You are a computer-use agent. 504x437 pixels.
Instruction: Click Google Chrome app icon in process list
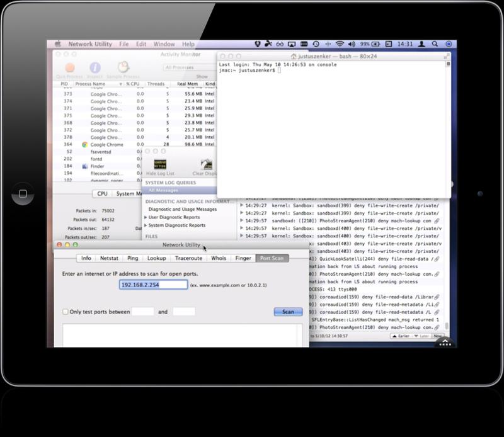click(84, 145)
